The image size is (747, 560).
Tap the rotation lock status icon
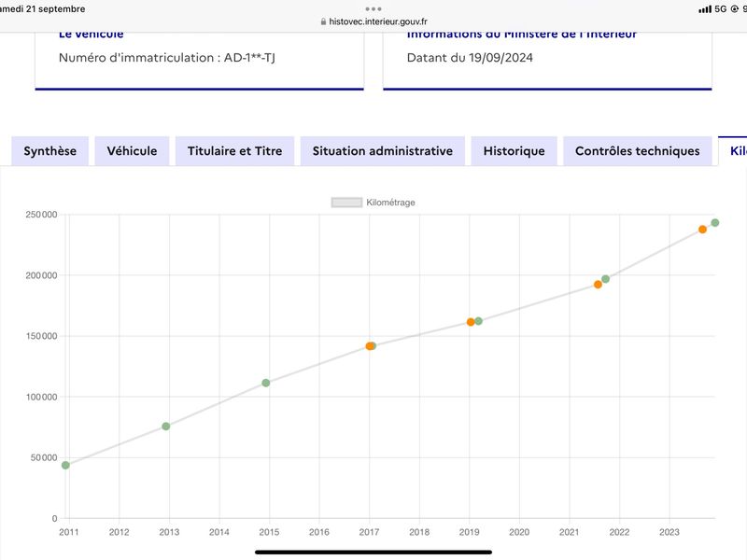coord(734,9)
